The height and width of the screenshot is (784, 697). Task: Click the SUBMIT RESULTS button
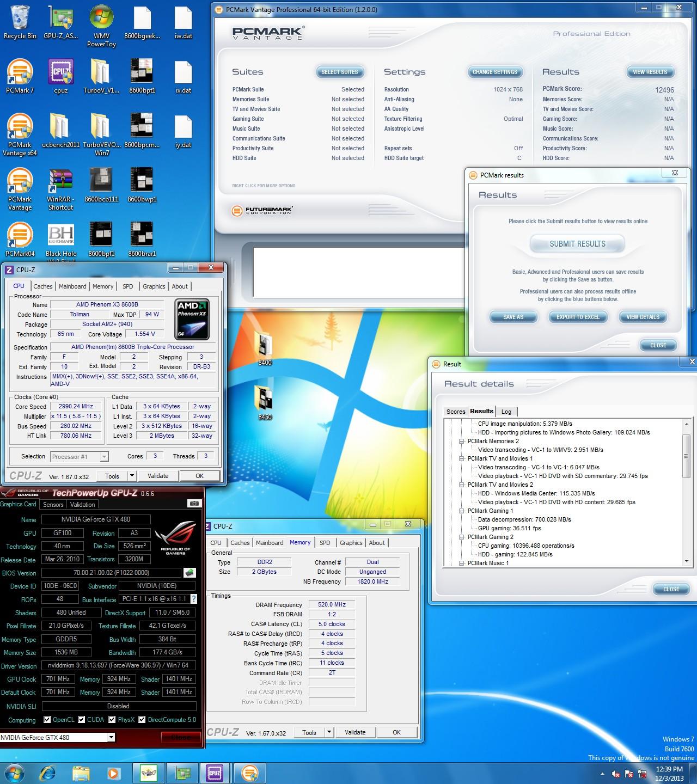point(577,244)
